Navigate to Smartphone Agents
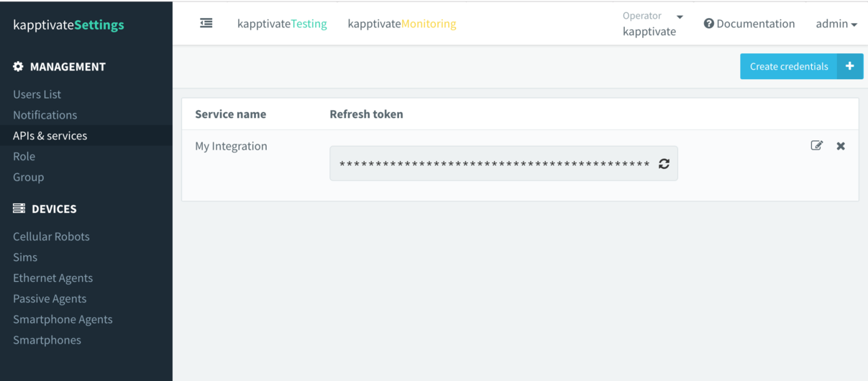The width and height of the screenshot is (868, 381). (63, 319)
